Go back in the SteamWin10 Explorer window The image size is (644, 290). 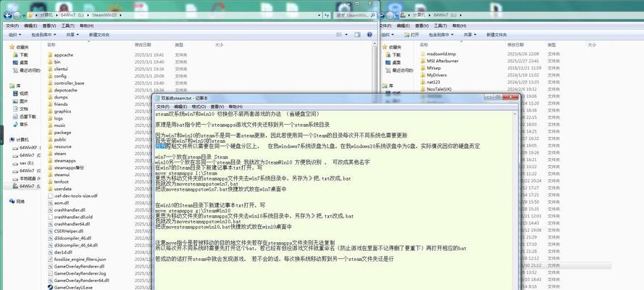[x=8, y=15]
